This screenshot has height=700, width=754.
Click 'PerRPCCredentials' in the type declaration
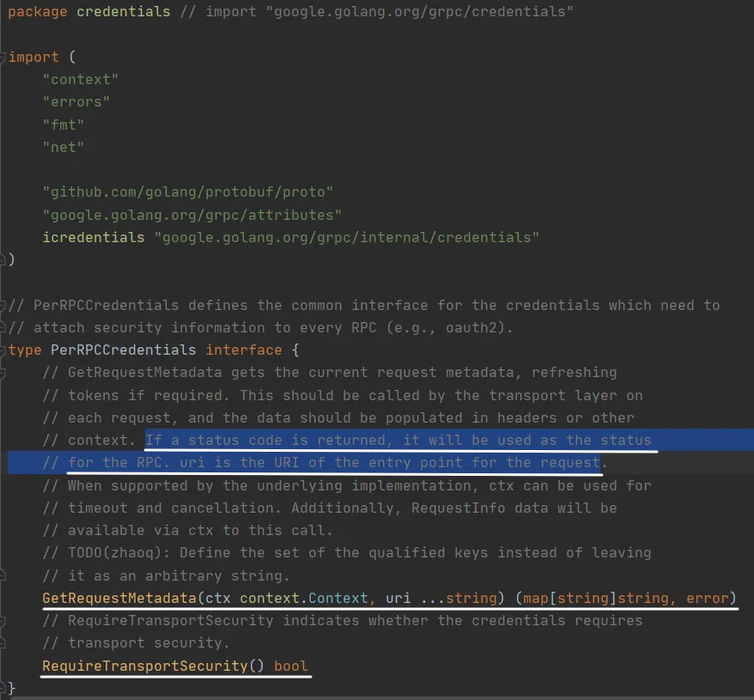(x=124, y=350)
